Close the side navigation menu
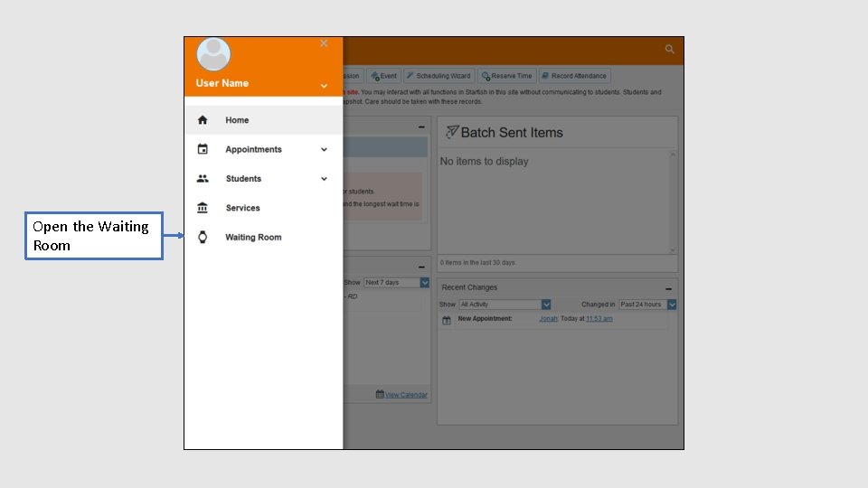868x488 pixels. [x=324, y=43]
